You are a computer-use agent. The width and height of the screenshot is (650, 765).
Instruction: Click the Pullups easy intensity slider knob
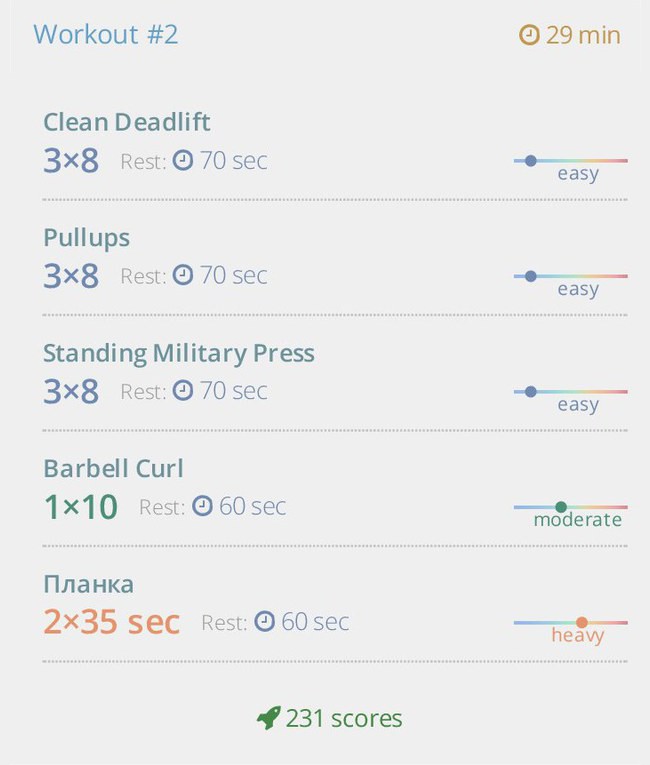click(531, 276)
